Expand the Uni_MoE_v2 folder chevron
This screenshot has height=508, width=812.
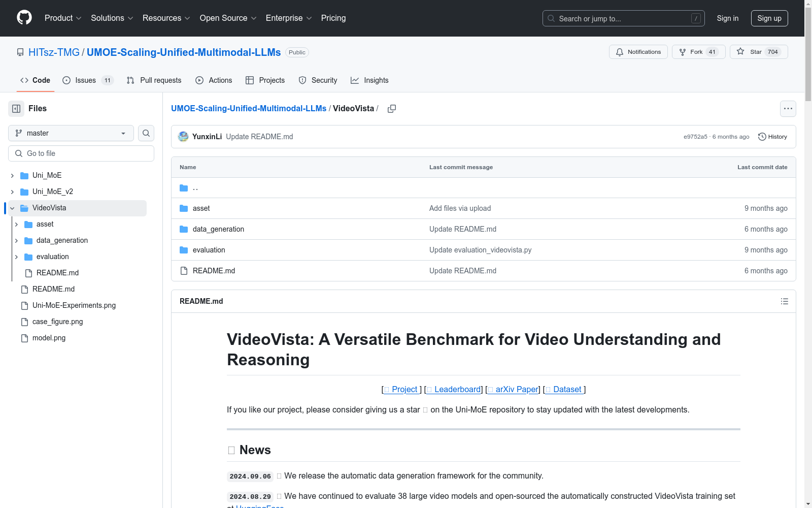12,192
